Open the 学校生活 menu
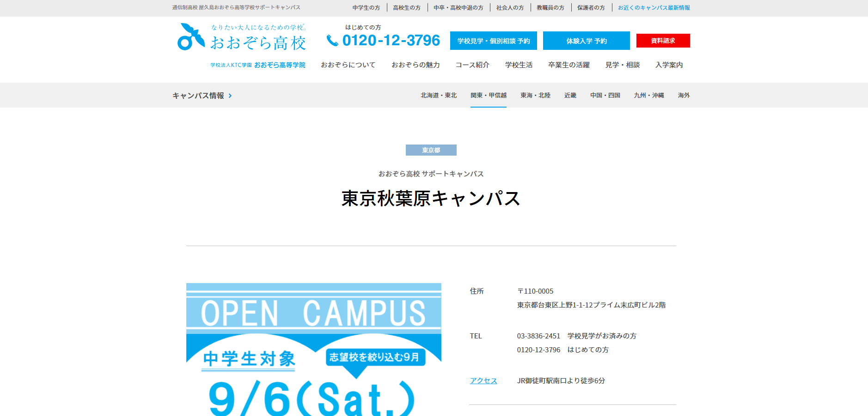 click(519, 65)
